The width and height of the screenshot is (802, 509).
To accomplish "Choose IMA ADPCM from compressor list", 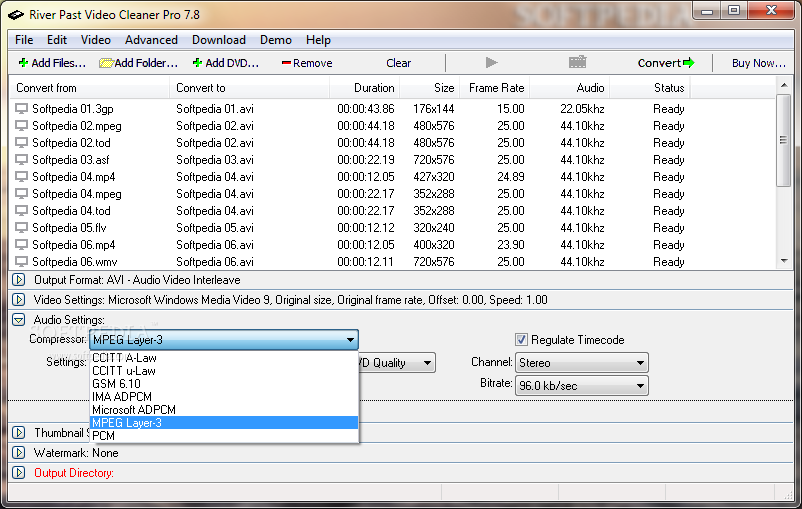I will point(224,396).
